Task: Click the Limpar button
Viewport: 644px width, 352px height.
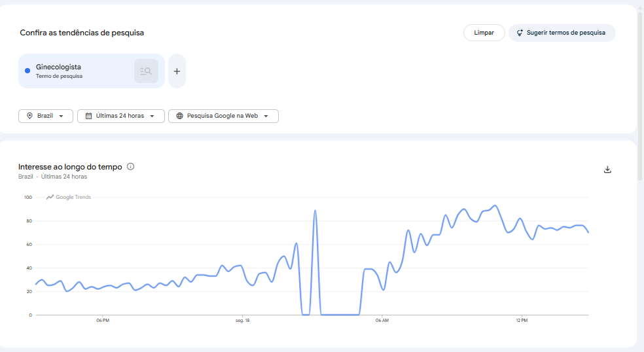Action: (484, 33)
